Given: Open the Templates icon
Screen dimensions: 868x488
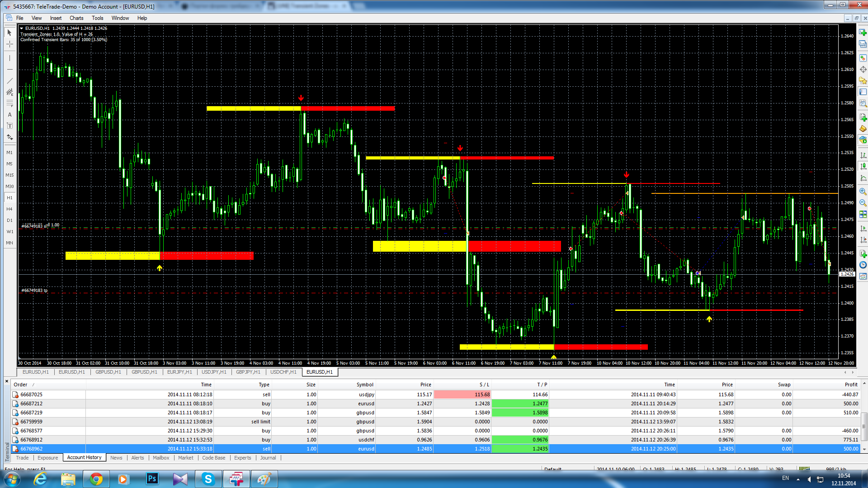Looking at the screenshot, I should (x=863, y=277).
